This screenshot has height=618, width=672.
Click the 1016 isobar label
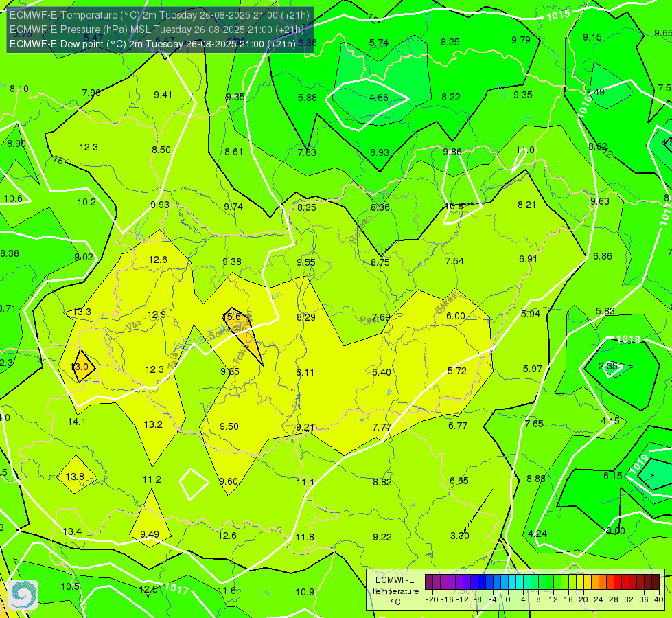click(585, 106)
